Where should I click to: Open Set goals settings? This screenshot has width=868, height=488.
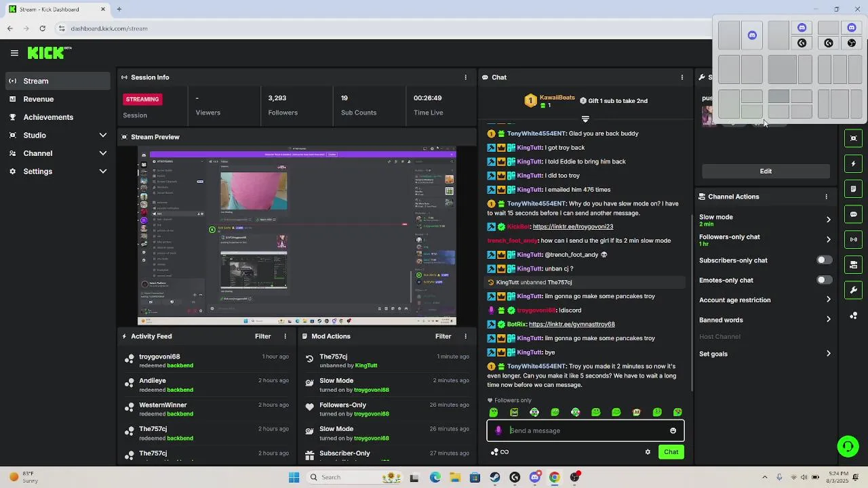(x=766, y=354)
